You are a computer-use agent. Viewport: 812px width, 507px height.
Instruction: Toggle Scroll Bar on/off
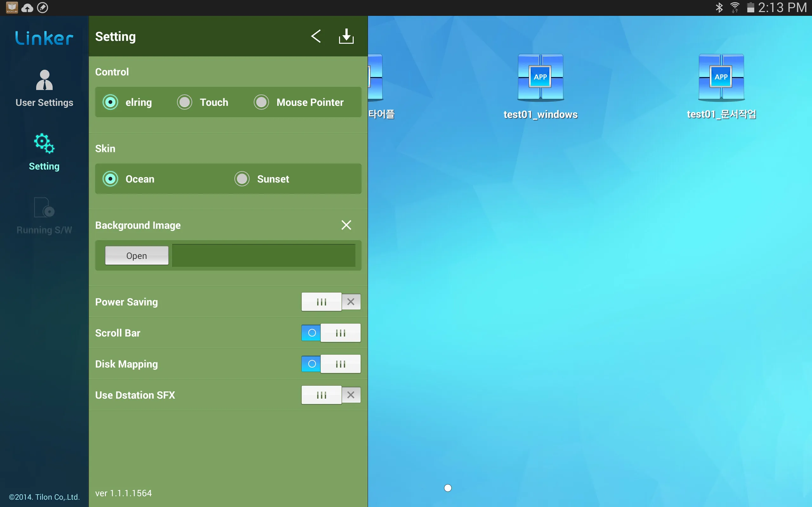coord(330,333)
